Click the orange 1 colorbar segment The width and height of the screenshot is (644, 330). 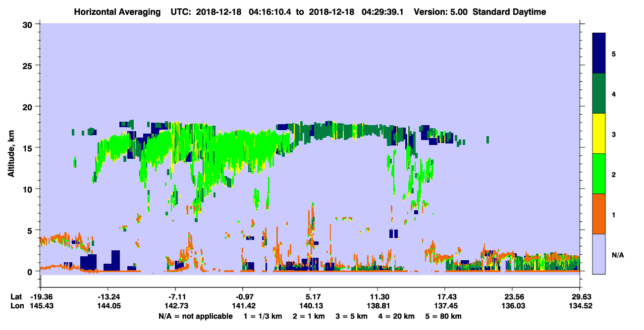[x=599, y=214]
